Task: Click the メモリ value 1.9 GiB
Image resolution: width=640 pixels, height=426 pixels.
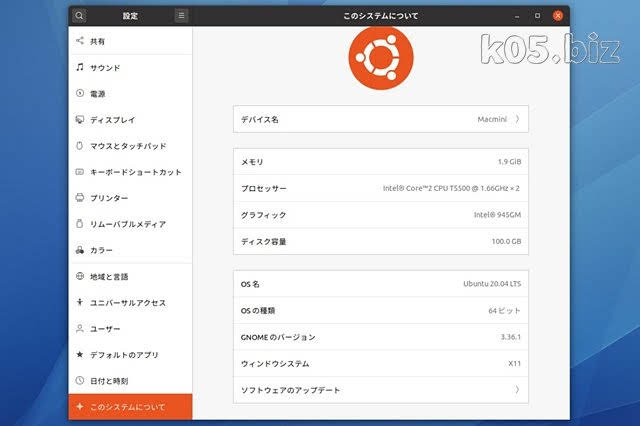Action: point(509,162)
